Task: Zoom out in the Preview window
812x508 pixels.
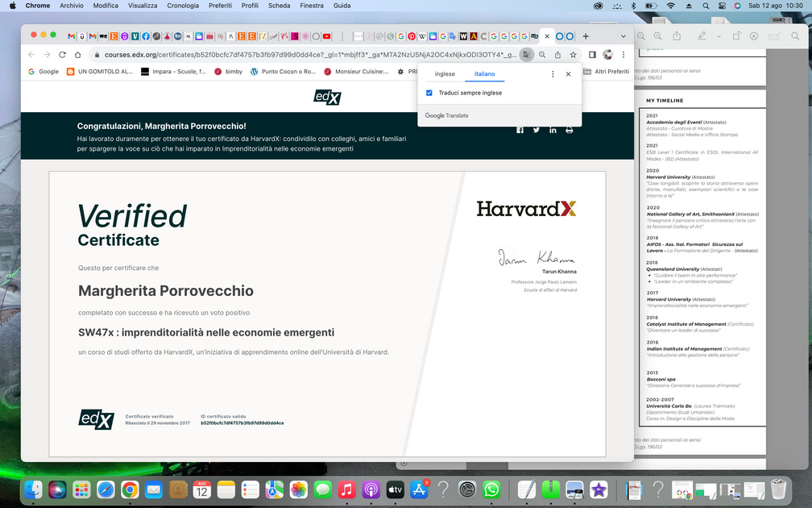Action: pos(641,36)
